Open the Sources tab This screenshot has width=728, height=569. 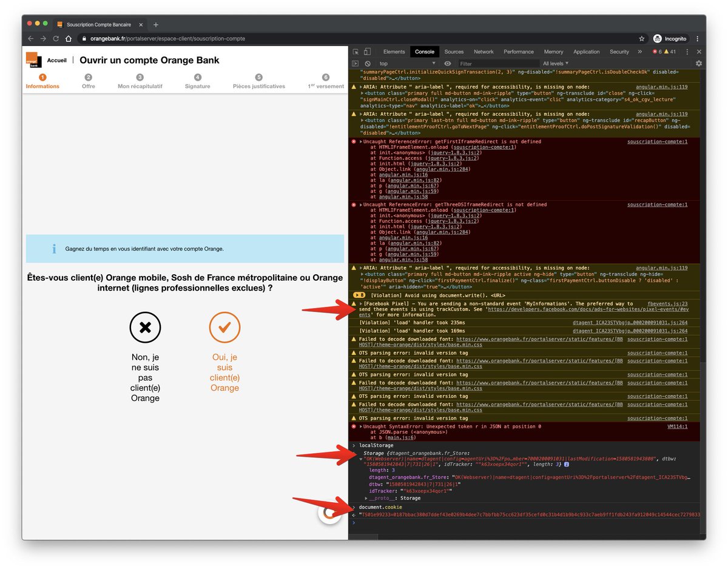click(454, 52)
